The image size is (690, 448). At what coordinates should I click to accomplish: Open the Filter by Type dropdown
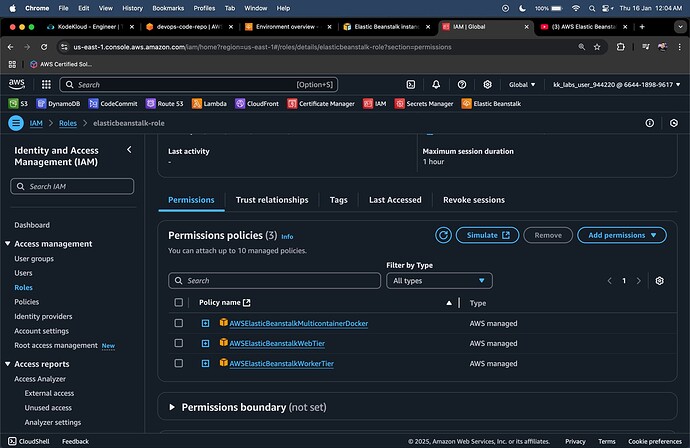tap(439, 281)
